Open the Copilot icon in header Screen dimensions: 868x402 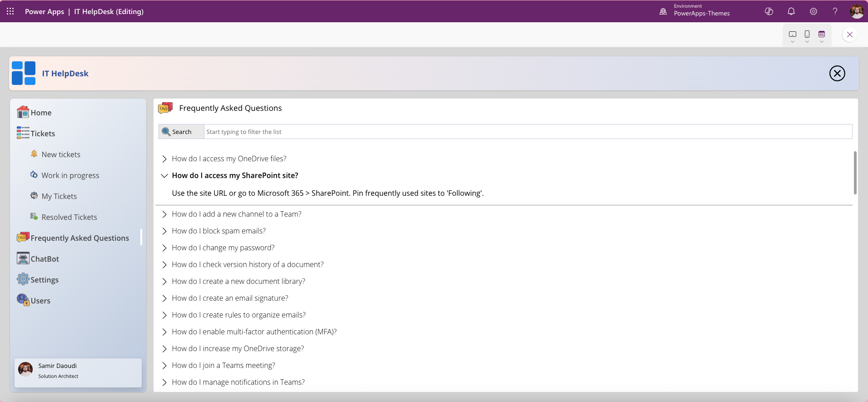pos(769,11)
